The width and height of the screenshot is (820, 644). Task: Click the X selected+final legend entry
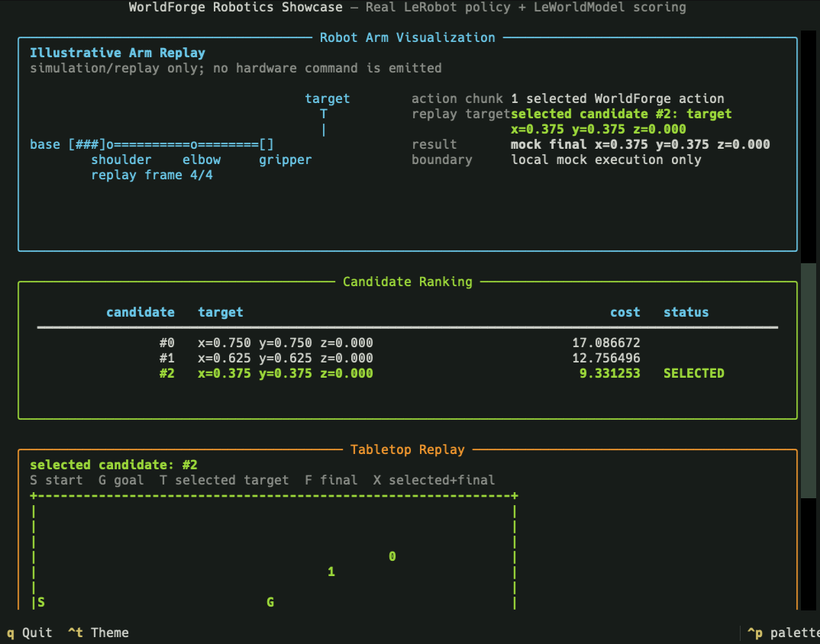click(434, 480)
